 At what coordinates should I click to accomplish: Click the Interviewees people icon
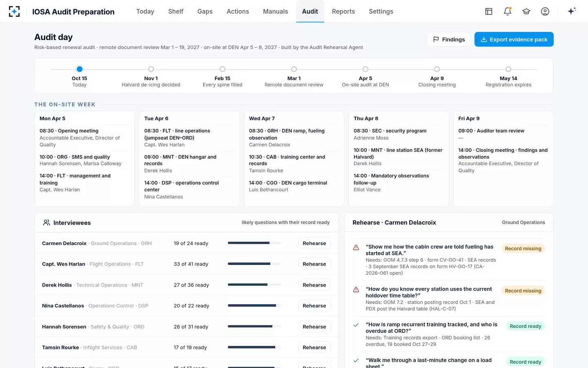pos(47,223)
